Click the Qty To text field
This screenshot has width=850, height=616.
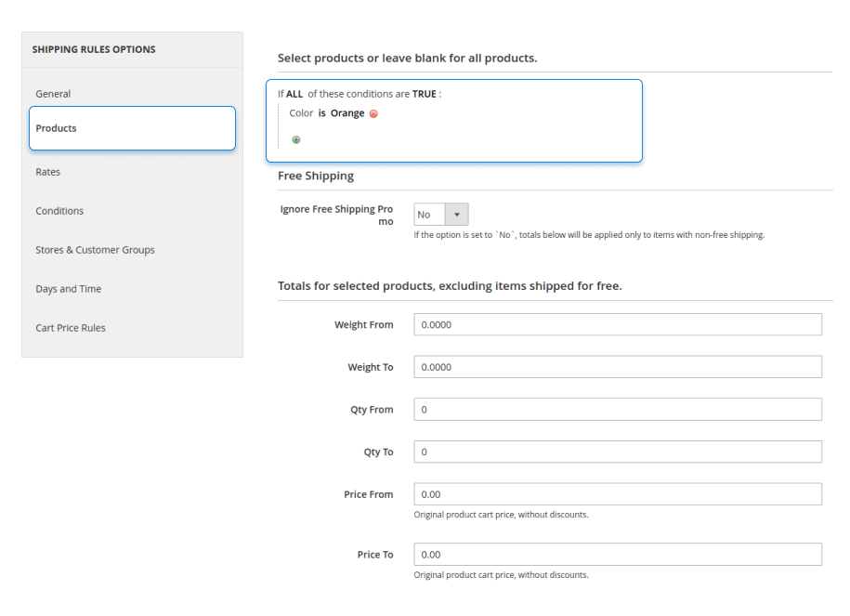[618, 452]
